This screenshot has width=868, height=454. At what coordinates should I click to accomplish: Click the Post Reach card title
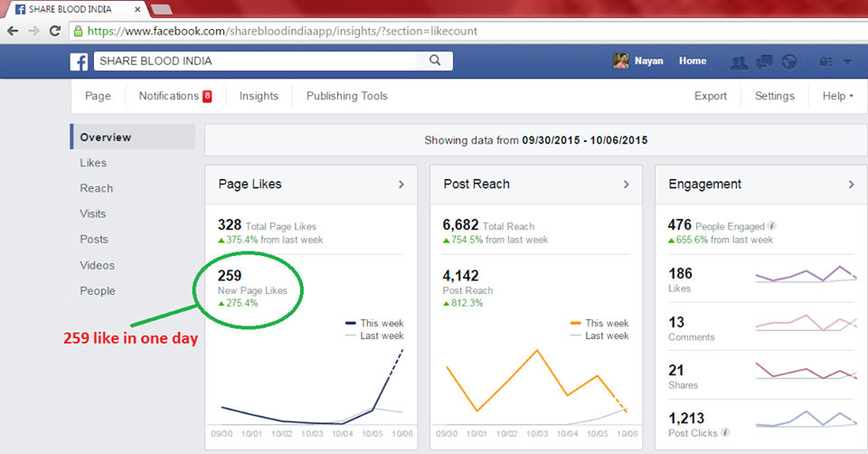[476, 184]
